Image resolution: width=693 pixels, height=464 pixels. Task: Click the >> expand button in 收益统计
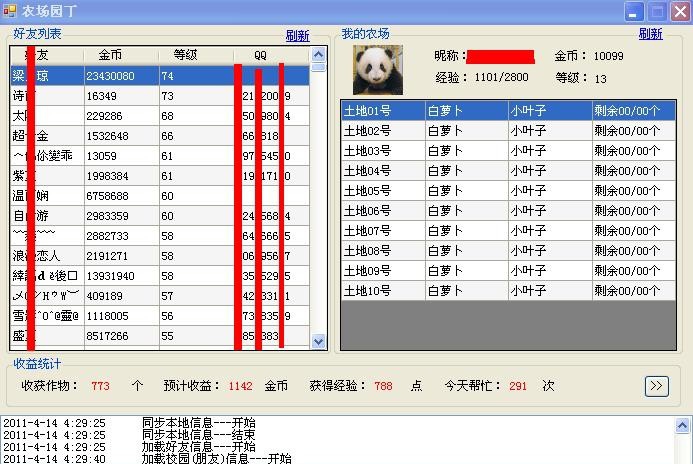click(x=656, y=386)
